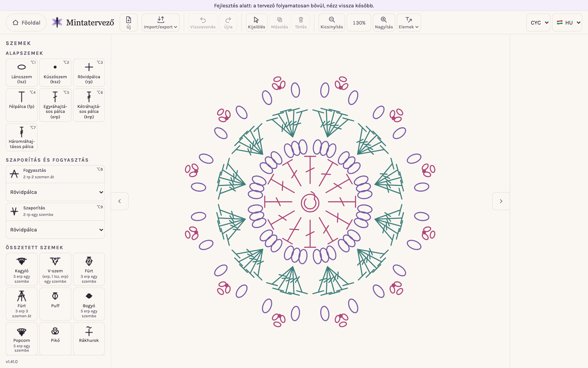Pick the Rövidpálca (rp) stitch
588x368 pixels.
click(89, 73)
